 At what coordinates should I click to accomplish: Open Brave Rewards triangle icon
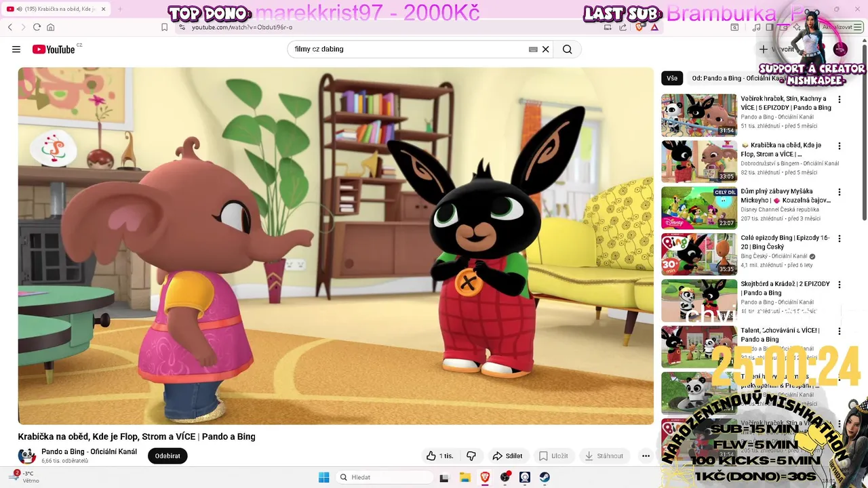pos(654,27)
